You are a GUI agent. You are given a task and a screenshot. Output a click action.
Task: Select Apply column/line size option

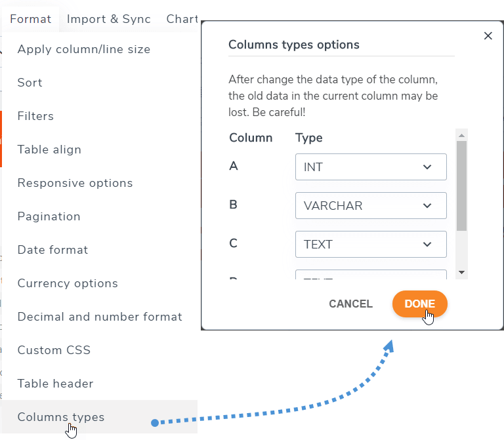[84, 49]
